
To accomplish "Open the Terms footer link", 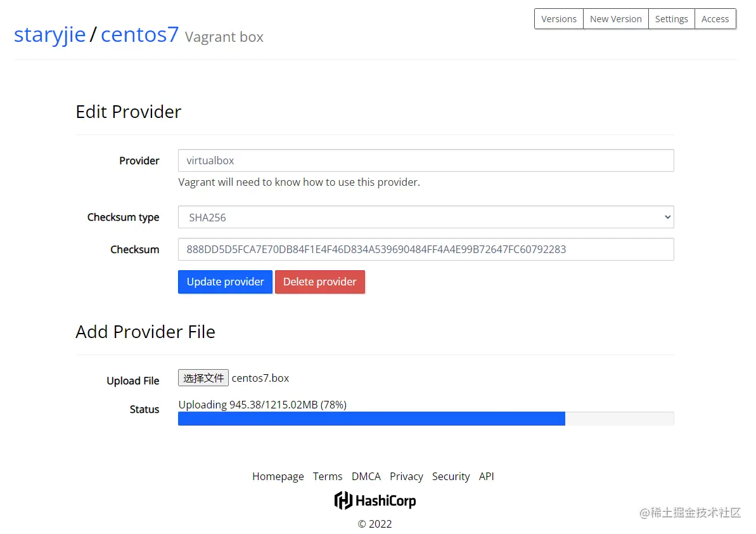I will 328,476.
